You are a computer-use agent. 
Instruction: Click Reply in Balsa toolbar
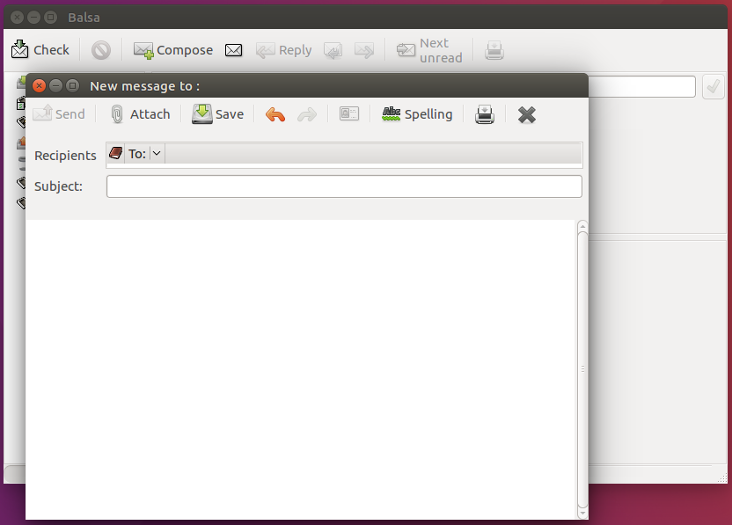pos(284,50)
